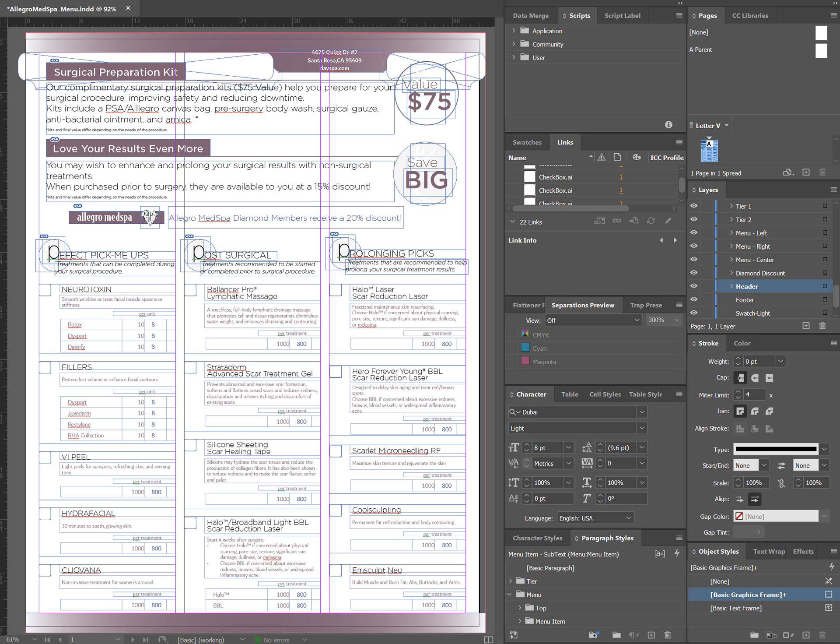Screen dimensions: 840x644
Task: Click the Go To Link icon
Action: point(634,221)
